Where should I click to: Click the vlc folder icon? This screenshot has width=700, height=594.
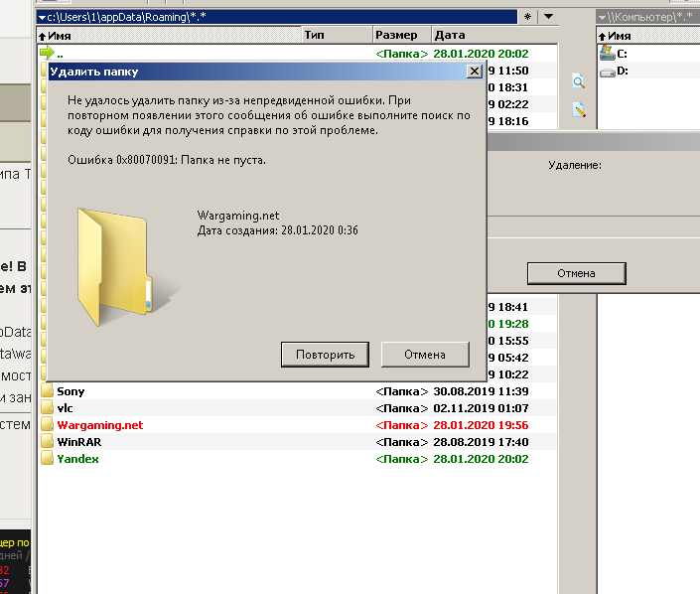(x=47, y=408)
